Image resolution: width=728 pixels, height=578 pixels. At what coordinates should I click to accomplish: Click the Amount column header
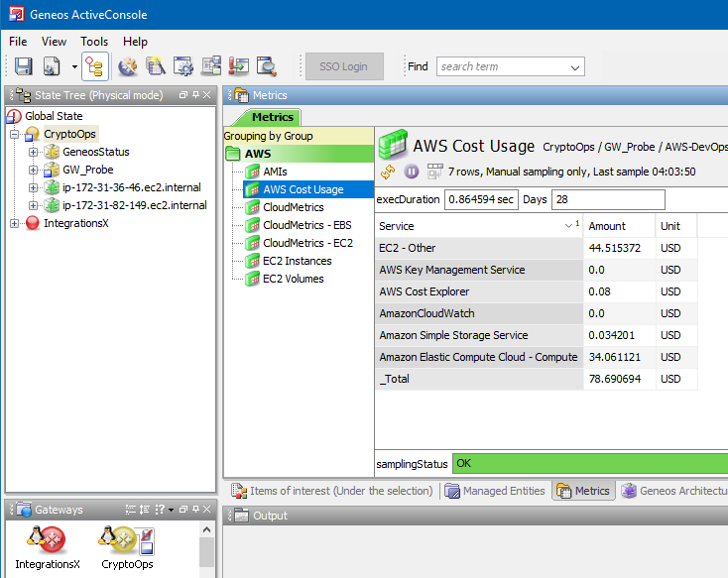[619, 226]
